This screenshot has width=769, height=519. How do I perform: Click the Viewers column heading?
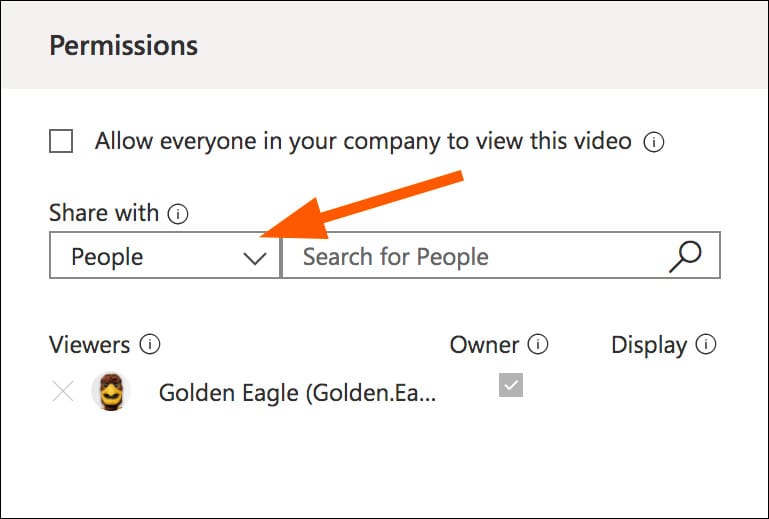point(89,345)
